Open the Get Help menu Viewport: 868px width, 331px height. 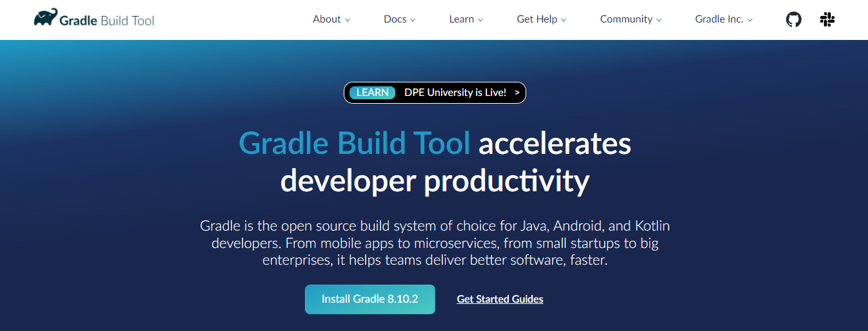[x=542, y=19]
